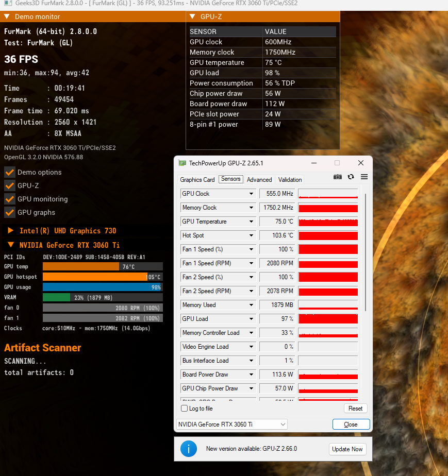Open the Fan 1 Speed (RPM) dropdown
Viewport: 448px width, 476px height.
[251, 263]
